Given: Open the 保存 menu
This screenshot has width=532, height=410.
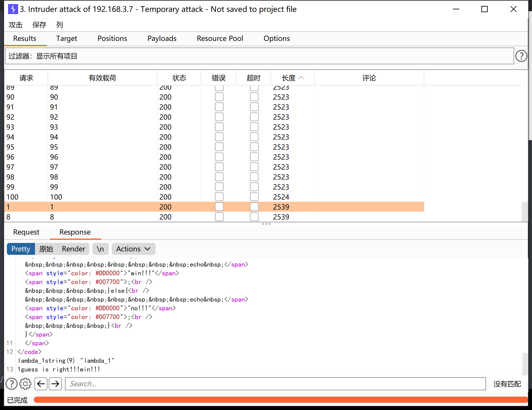Looking at the screenshot, I should (x=39, y=25).
